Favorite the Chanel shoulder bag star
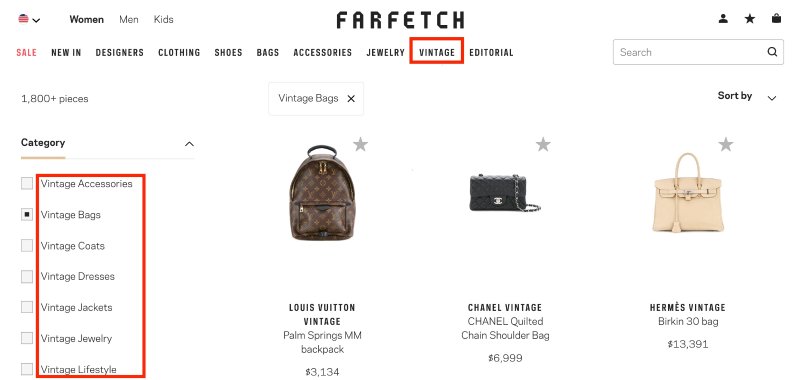 click(x=543, y=144)
